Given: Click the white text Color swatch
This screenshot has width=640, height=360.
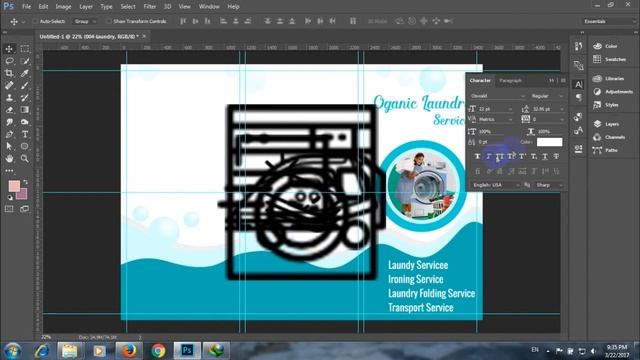Looking at the screenshot, I should coord(549,142).
